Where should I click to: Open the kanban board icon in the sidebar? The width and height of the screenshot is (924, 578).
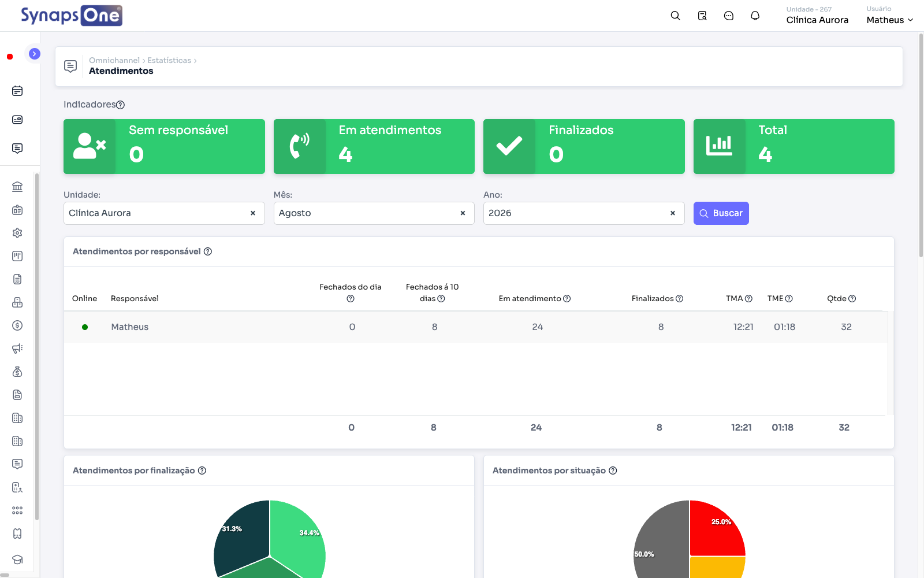pos(17,256)
